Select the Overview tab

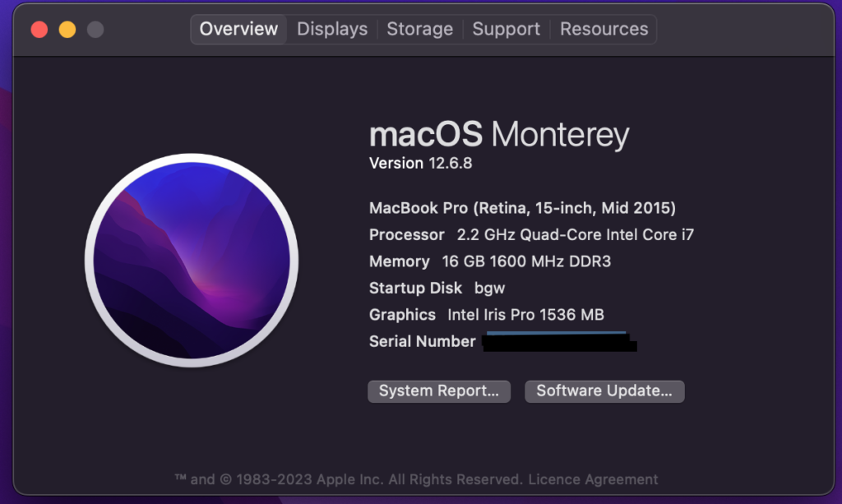click(238, 29)
